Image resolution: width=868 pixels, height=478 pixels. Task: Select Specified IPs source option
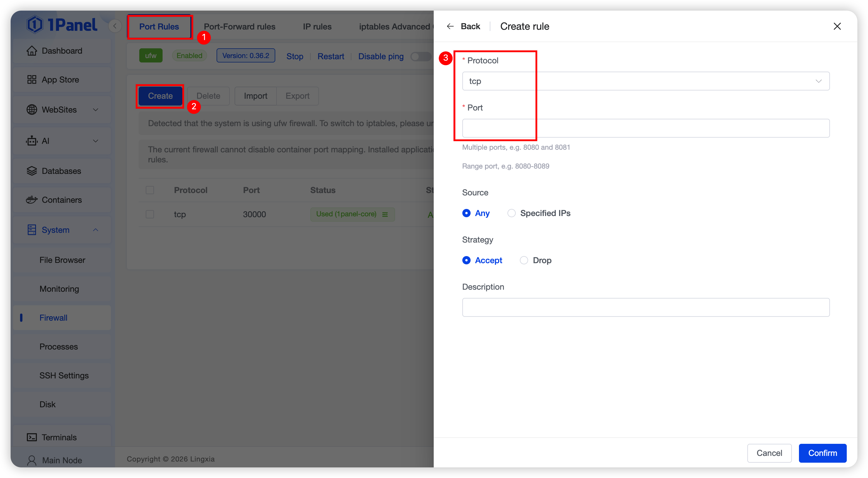pos(512,213)
